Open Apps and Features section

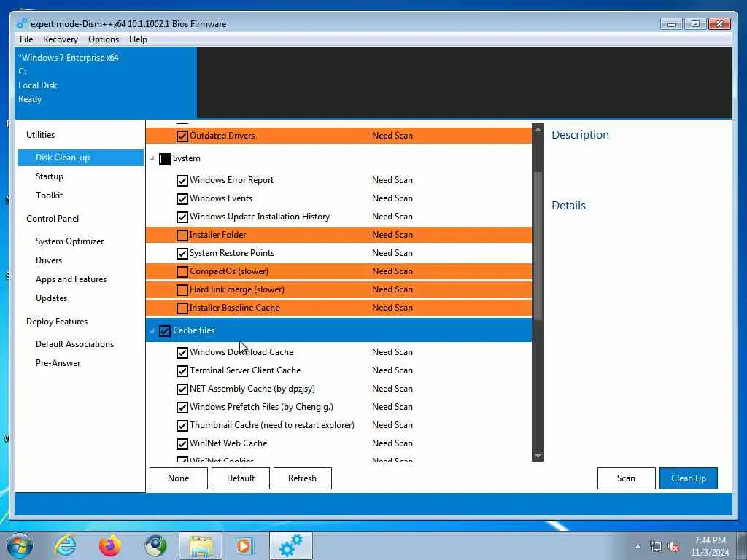click(71, 279)
